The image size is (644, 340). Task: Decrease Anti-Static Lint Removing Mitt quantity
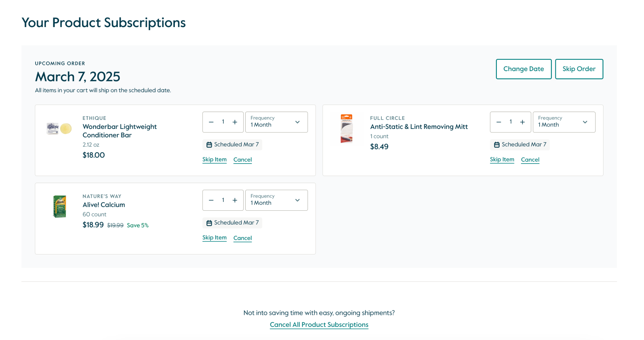499,122
